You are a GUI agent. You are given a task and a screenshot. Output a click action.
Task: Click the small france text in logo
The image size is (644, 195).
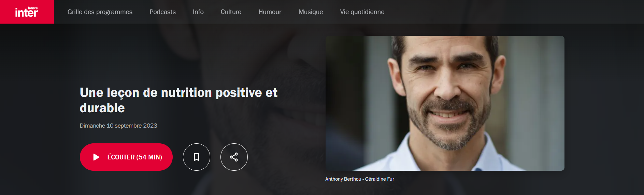pos(33,8)
